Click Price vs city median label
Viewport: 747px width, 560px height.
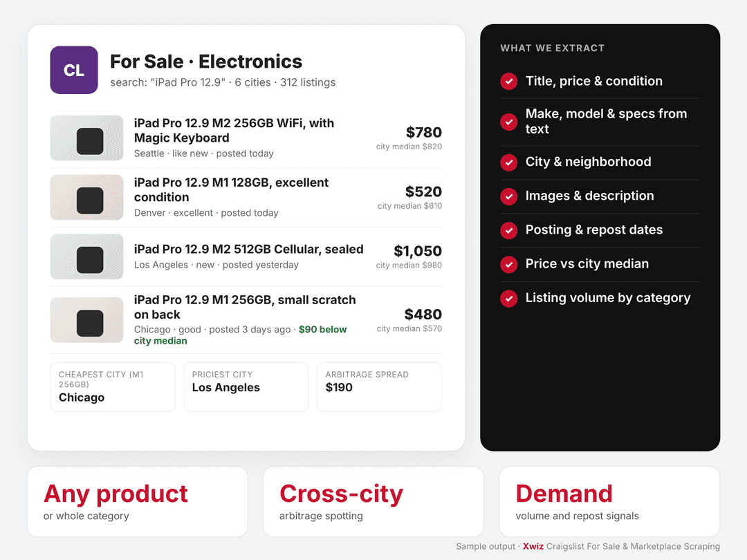pyautogui.click(x=587, y=264)
